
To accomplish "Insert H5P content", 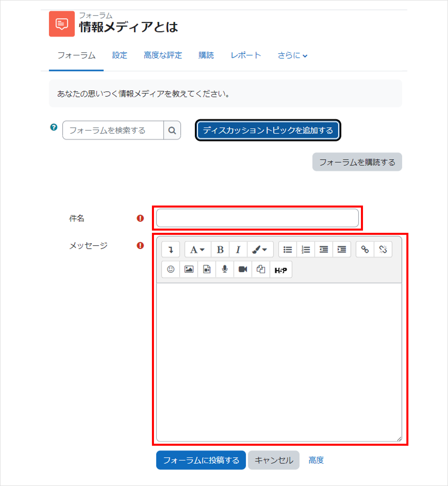I will (281, 270).
